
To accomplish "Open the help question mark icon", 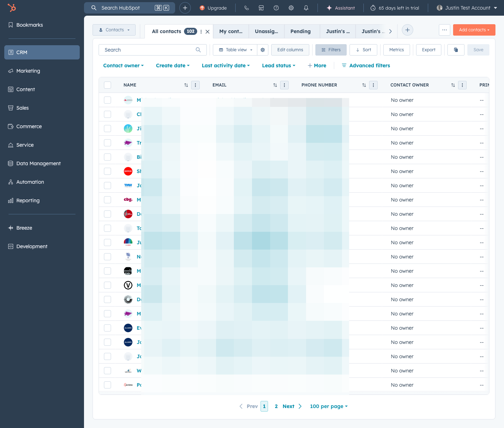I will 276,8.
